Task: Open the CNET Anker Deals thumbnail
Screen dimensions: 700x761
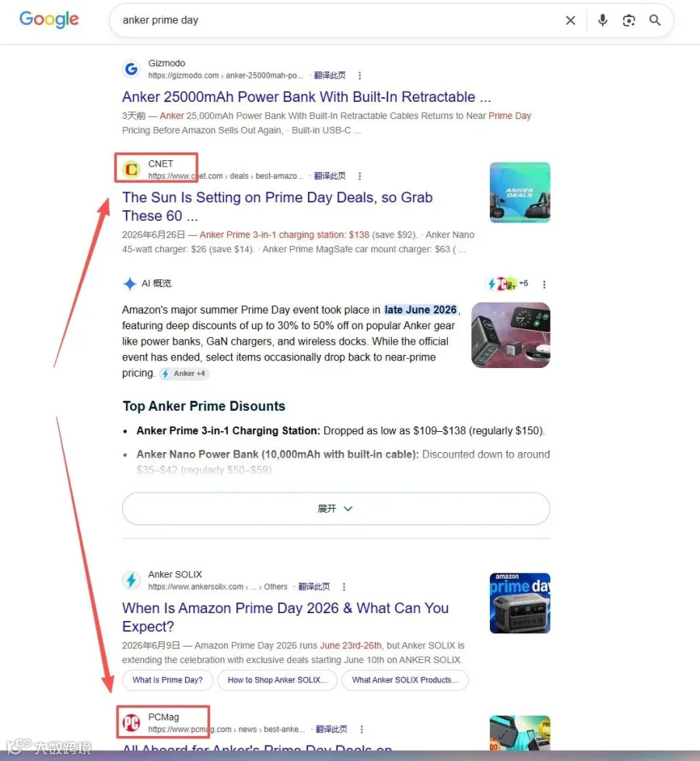Action: (520, 192)
